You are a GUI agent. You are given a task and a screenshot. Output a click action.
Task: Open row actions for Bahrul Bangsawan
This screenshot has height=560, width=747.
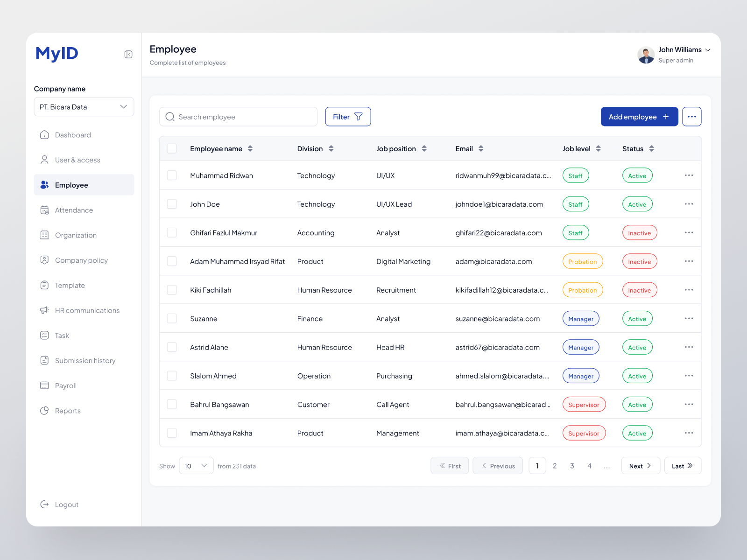tap(689, 404)
